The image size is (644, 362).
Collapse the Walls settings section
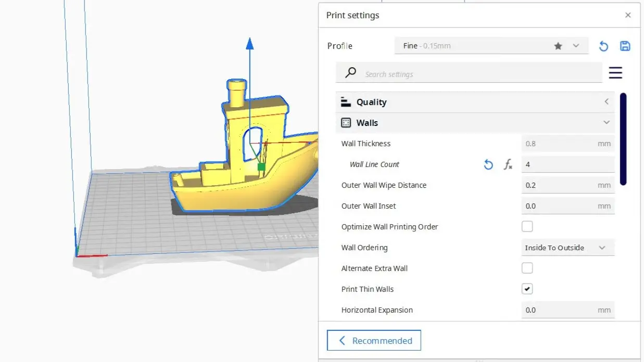coord(475,123)
